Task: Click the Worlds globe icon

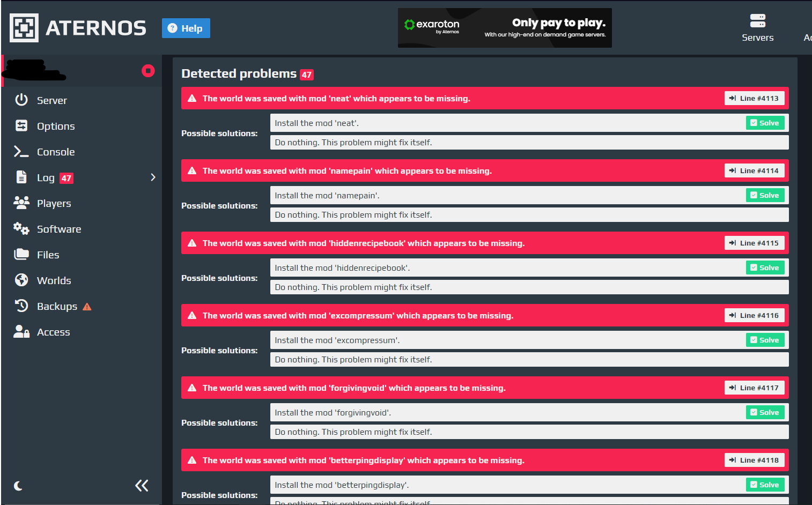Action: [21, 280]
